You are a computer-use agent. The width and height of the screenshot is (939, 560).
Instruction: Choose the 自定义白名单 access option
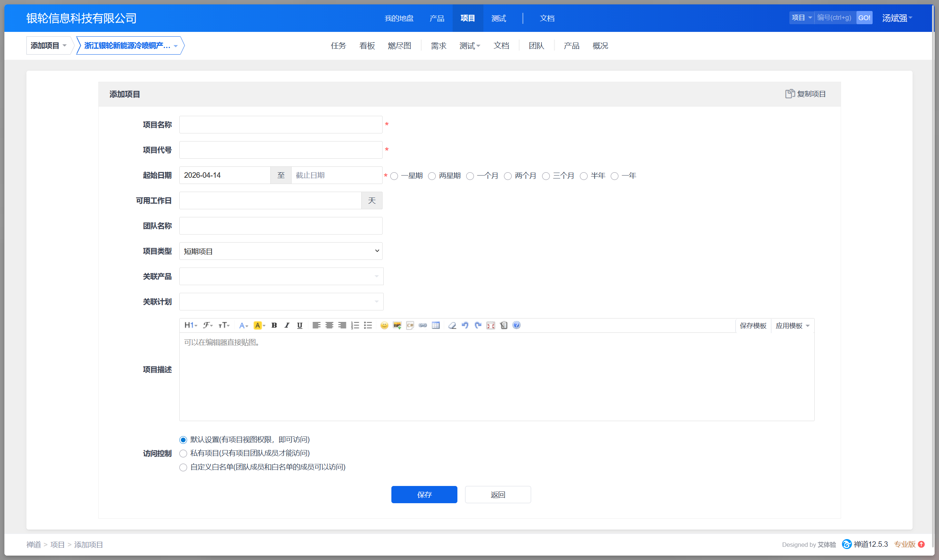pyautogui.click(x=183, y=467)
